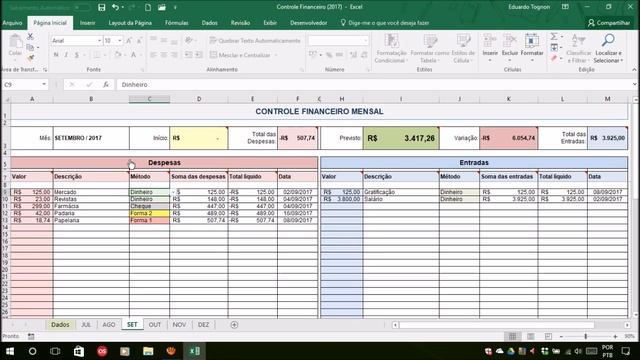Copy the selected cell
Screen dimensions: 640x360
[30, 47]
